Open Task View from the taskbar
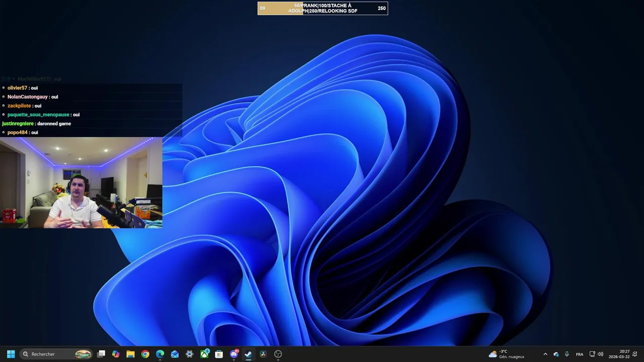The image size is (644, 362). tap(101, 354)
